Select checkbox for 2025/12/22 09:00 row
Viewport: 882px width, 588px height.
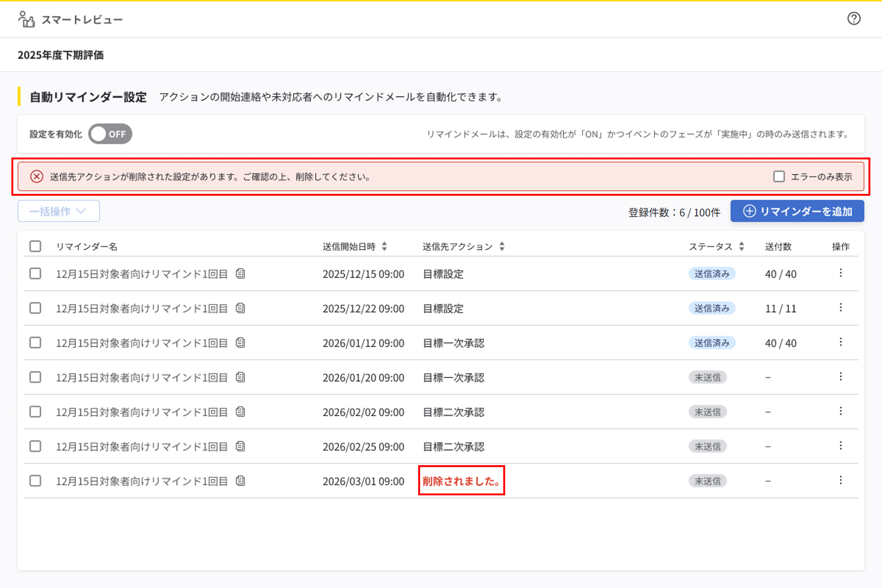pyautogui.click(x=35, y=308)
